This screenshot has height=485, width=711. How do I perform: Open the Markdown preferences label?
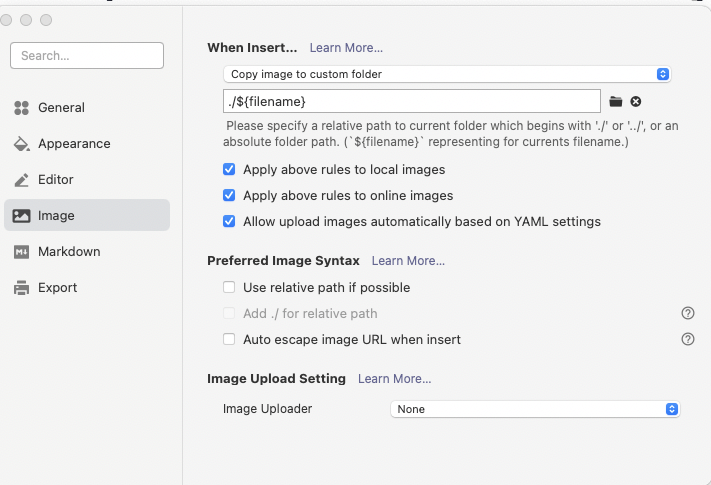[x=69, y=252]
